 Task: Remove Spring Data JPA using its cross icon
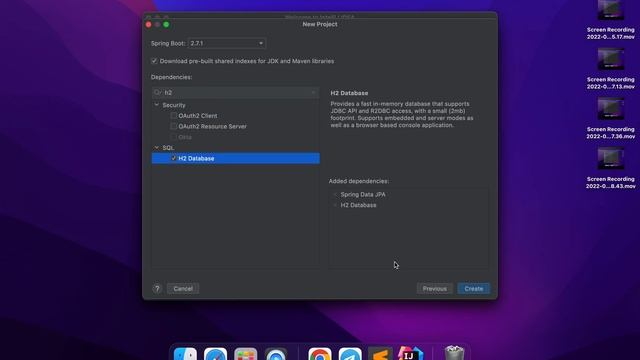(x=336, y=195)
